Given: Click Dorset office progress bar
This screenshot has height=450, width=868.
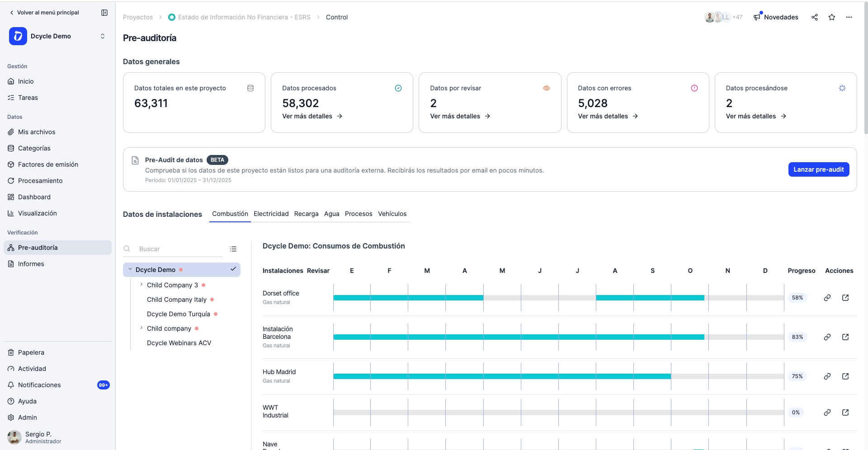Looking at the screenshot, I should coord(559,298).
